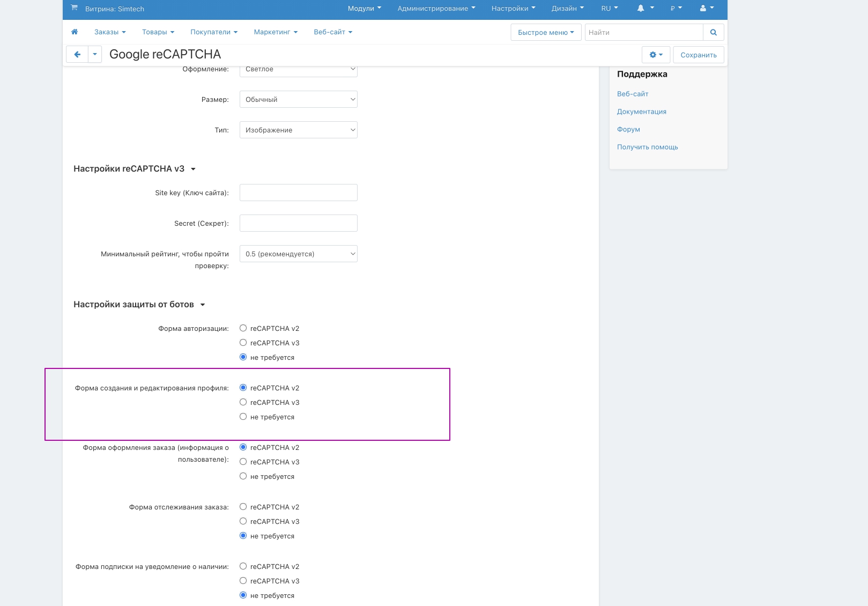Select reCAPTCHA v2 for Форма оформления заказа
868x606 pixels.
(x=243, y=447)
